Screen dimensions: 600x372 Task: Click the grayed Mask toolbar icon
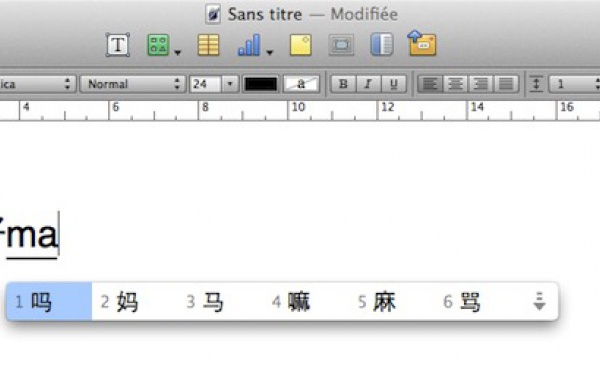[341, 45]
